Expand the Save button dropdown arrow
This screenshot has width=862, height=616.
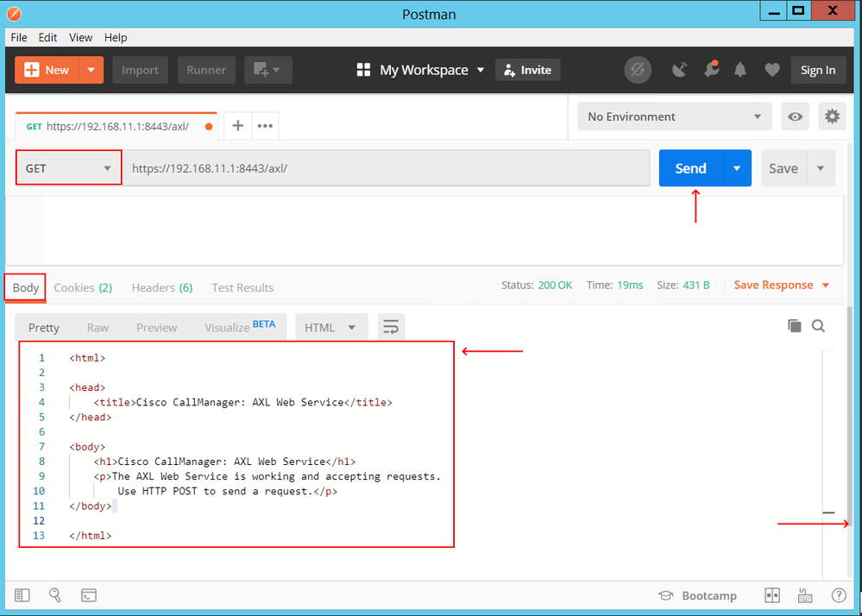[821, 168]
